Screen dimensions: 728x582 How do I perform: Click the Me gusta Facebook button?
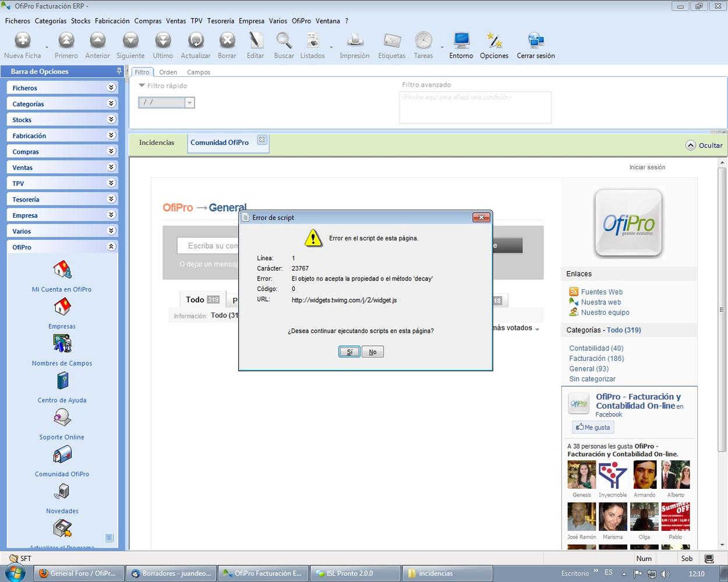pyautogui.click(x=593, y=427)
